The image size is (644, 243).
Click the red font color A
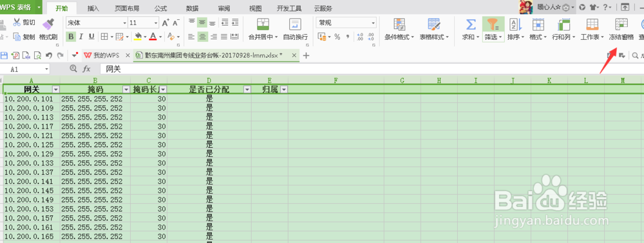click(153, 37)
